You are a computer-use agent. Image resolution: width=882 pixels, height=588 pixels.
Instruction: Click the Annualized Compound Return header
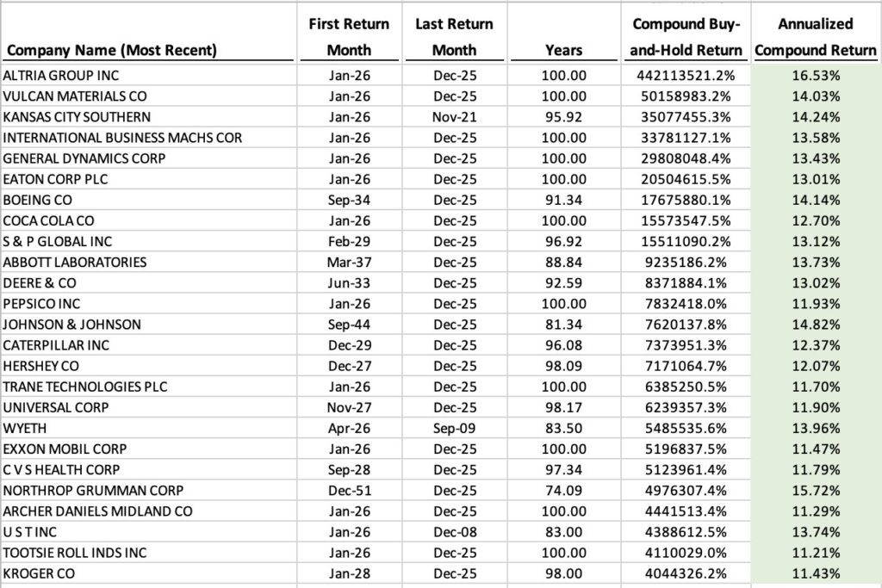815,37
